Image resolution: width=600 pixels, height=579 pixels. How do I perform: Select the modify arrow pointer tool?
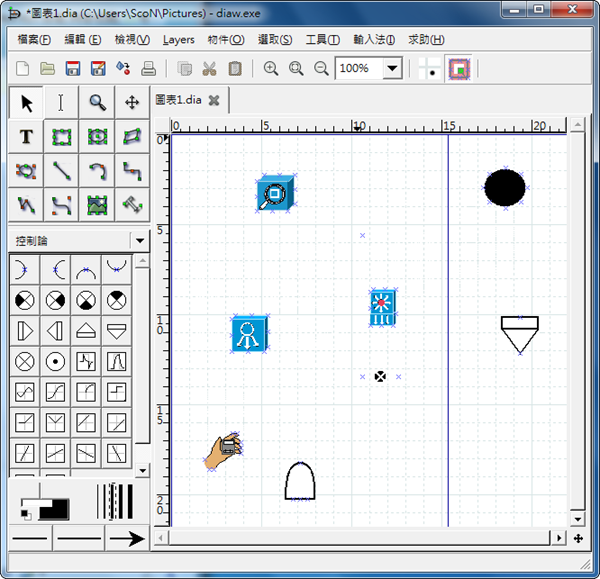coord(26,102)
